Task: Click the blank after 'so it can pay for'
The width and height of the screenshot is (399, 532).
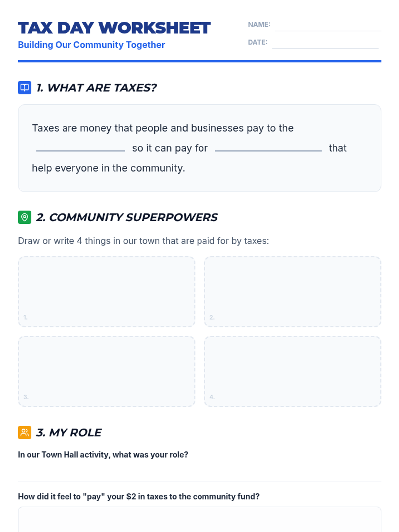Action: (268, 147)
